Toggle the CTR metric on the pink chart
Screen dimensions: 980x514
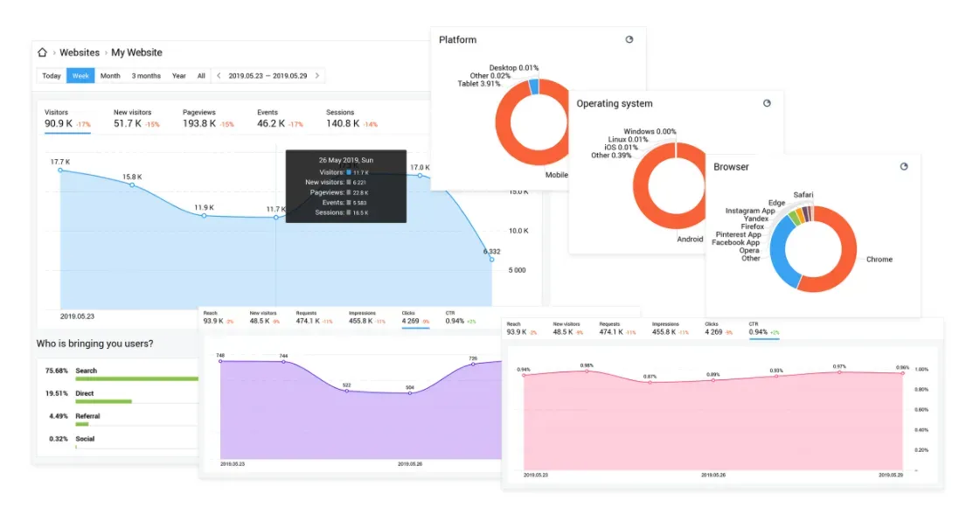756,330
